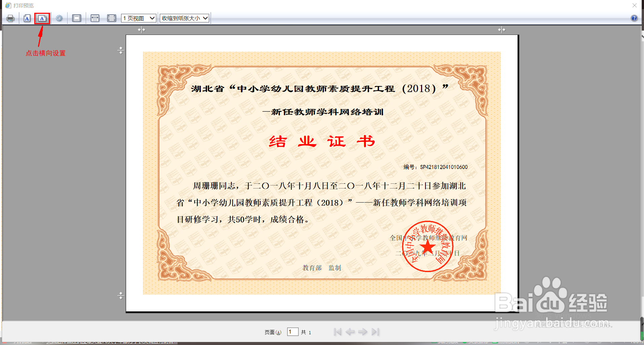Open the 1 页视图 page view dropdown
Viewport: 644px width, 345px height.
(x=139, y=18)
